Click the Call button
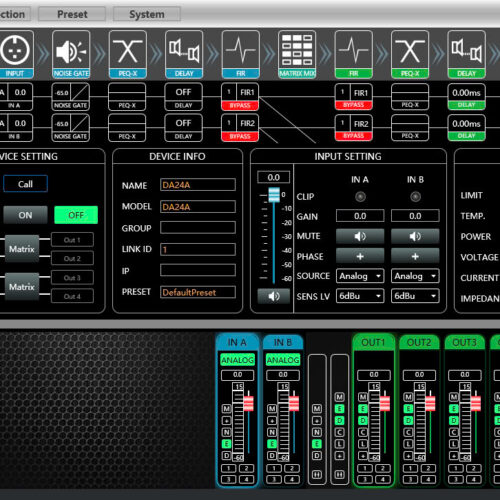Screen dimensions: 500x500 [x=25, y=184]
